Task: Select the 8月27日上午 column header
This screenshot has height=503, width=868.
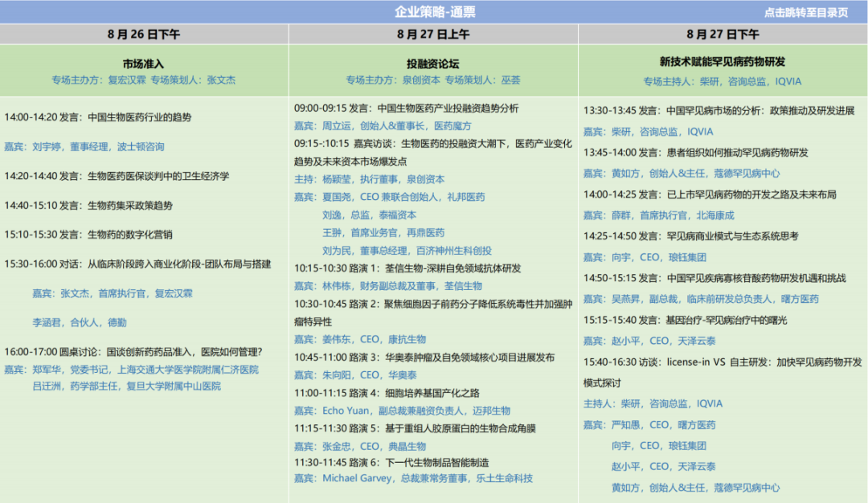Action: pyautogui.click(x=433, y=35)
